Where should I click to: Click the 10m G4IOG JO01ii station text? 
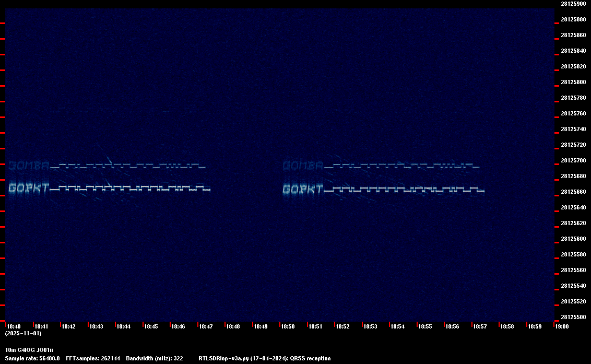click(x=29, y=349)
